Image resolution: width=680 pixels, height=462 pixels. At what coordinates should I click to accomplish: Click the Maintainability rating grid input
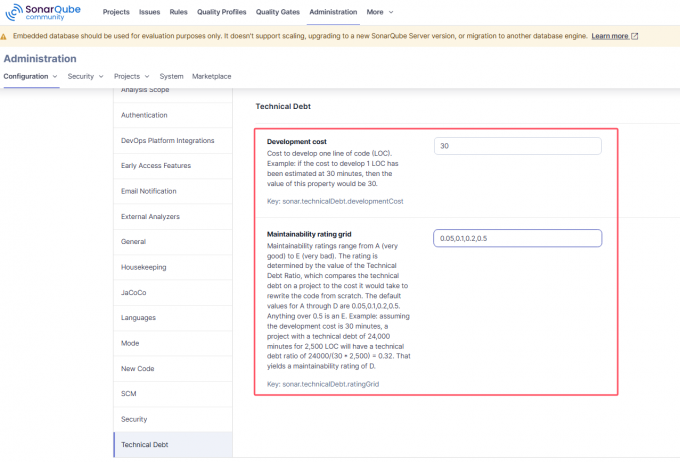coord(518,238)
